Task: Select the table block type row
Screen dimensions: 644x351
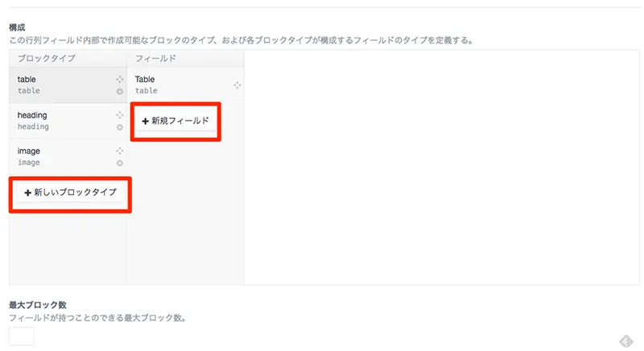Action: [68, 85]
